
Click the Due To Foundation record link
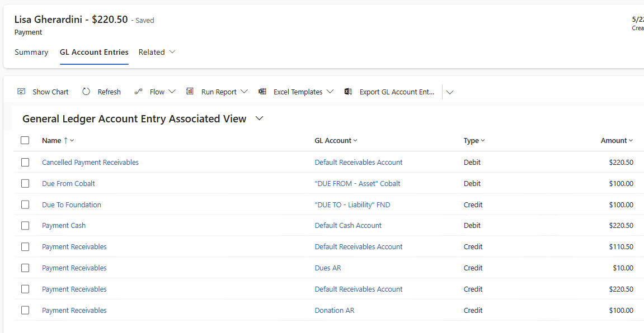[x=71, y=204]
